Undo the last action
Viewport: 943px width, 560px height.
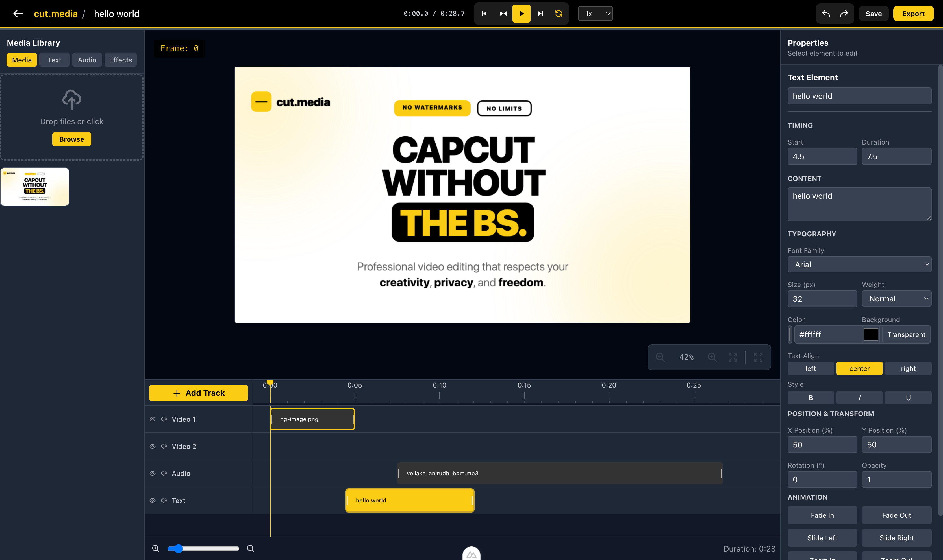pyautogui.click(x=825, y=14)
